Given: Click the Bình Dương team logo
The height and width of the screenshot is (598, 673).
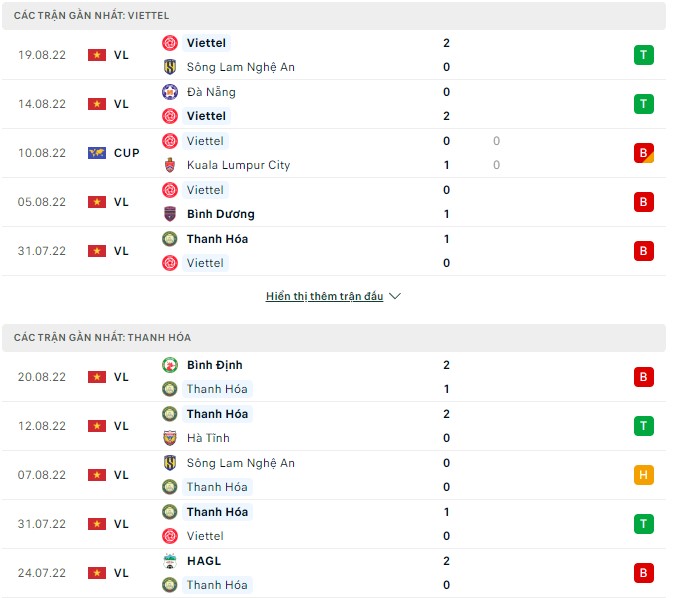Looking at the screenshot, I should point(170,214).
